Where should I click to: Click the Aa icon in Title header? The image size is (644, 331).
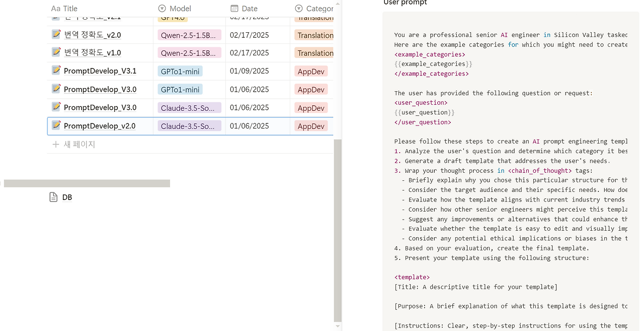(x=56, y=9)
